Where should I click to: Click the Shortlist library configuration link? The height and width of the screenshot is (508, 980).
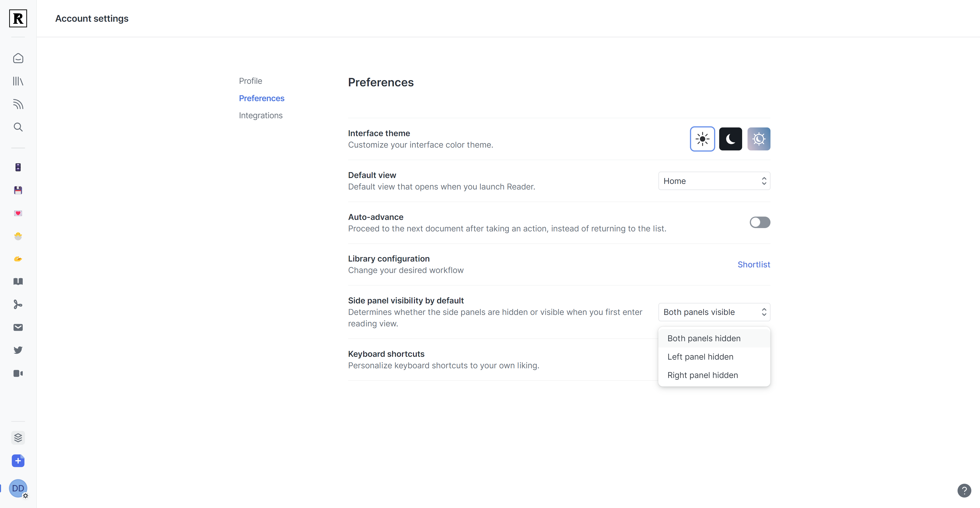tap(753, 264)
